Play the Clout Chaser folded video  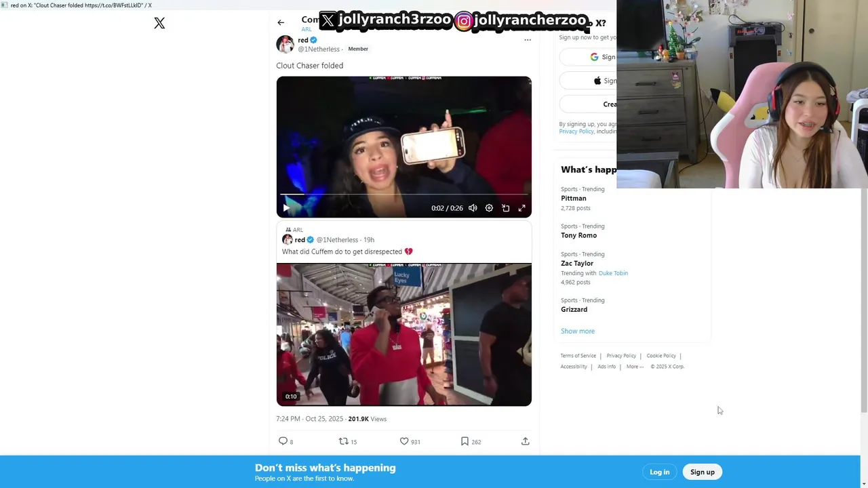click(286, 208)
